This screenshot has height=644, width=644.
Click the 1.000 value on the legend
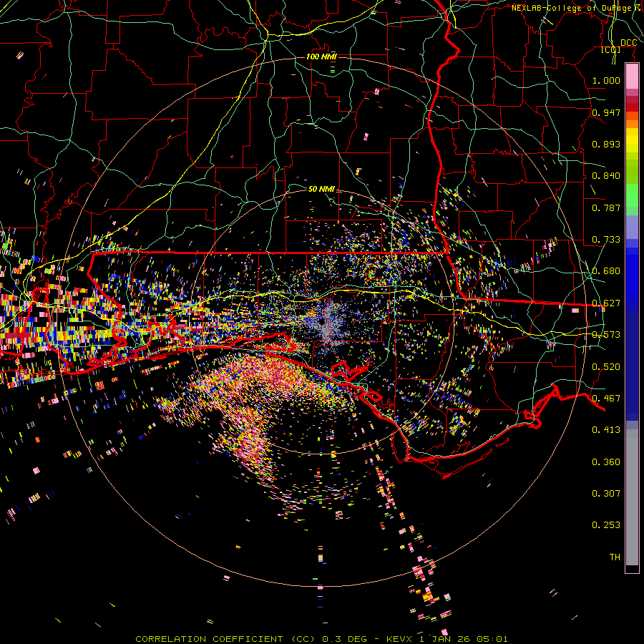tap(606, 80)
